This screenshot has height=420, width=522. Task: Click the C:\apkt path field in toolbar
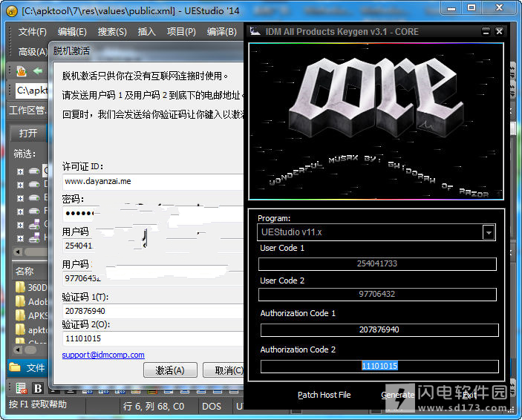pyautogui.click(x=32, y=91)
